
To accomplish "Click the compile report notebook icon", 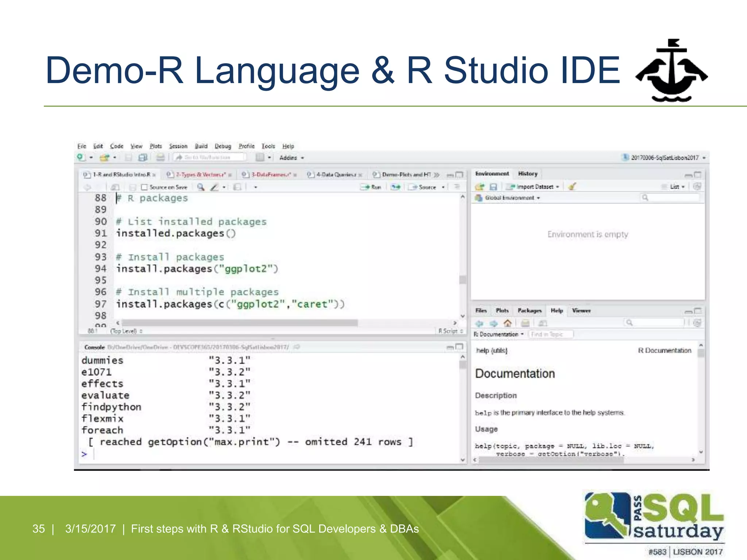I will click(237, 187).
